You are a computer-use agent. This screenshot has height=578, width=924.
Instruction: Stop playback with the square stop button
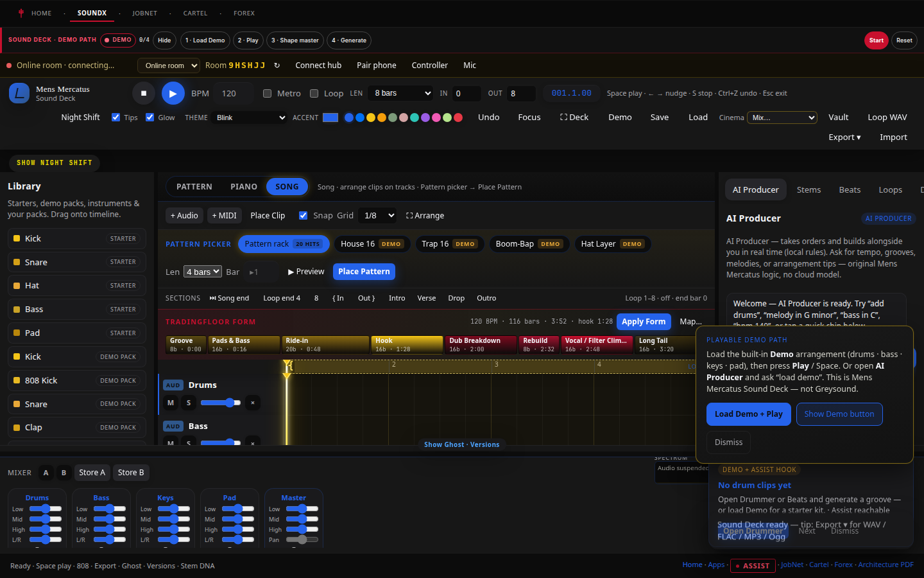(x=144, y=93)
